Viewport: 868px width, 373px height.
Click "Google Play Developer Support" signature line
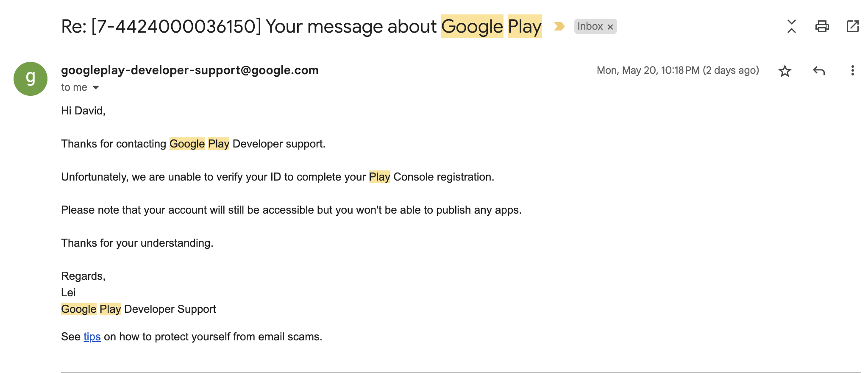(x=139, y=309)
